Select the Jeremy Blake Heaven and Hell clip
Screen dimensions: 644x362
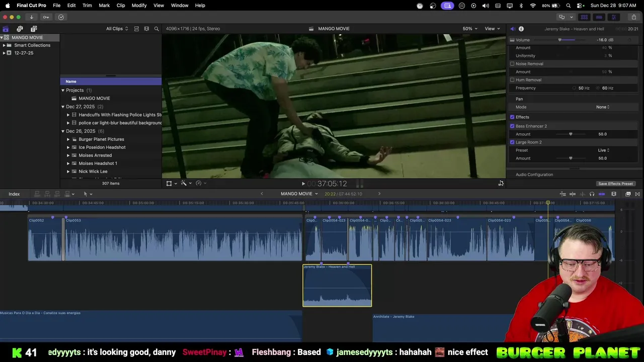tap(337, 286)
